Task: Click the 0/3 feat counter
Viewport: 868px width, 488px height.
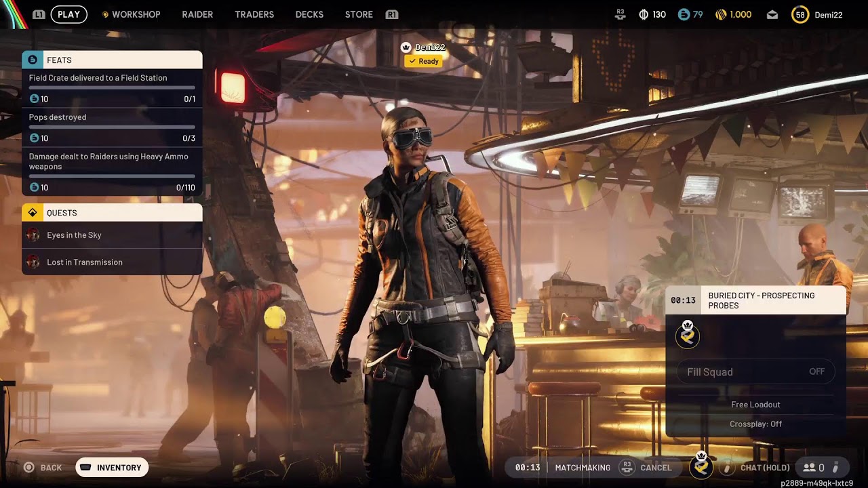Action: point(189,138)
